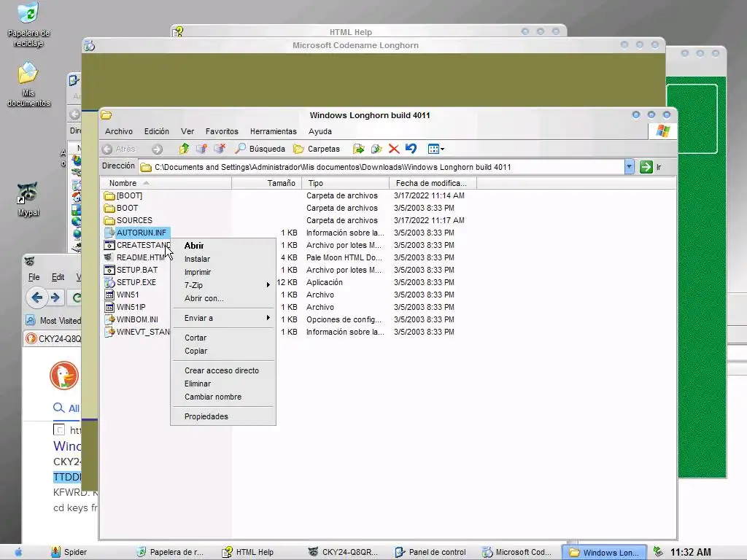Image resolution: width=747 pixels, height=560 pixels.
Task: Click the blue Undo arrow toolbar icon
Action: click(411, 149)
